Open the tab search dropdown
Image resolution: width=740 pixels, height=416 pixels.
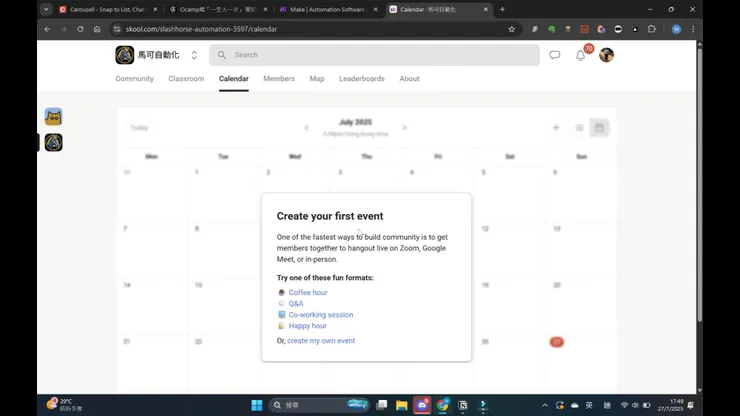[x=46, y=9]
